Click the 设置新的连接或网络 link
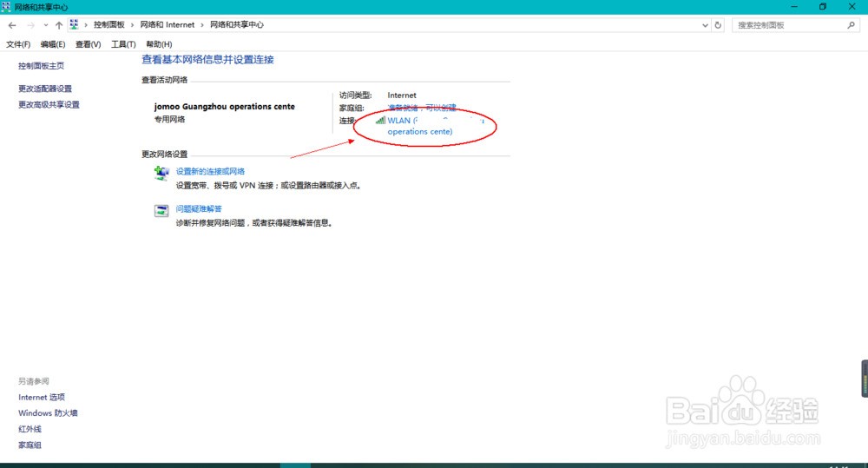The width and height of the screenshot is (868, 468). (x=210, y=172)
